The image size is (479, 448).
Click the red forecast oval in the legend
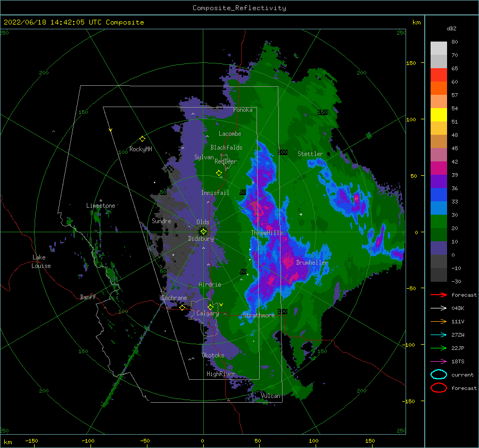tap(439, 388)
